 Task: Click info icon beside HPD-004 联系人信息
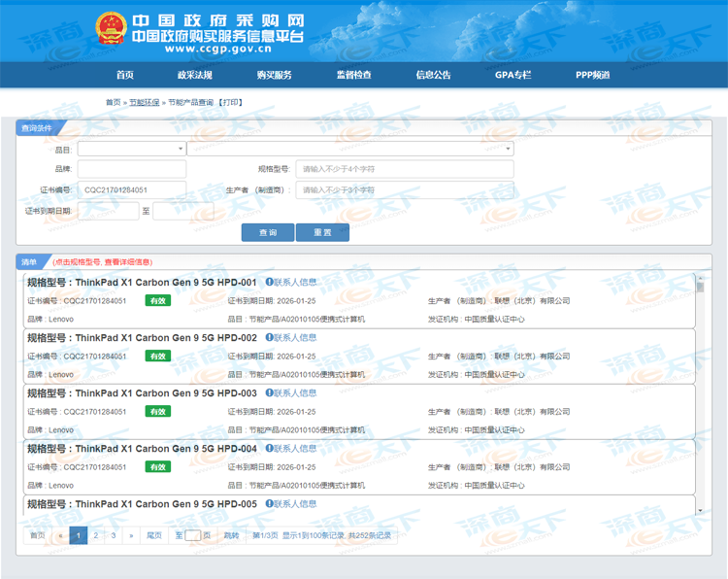pos(269,448)
